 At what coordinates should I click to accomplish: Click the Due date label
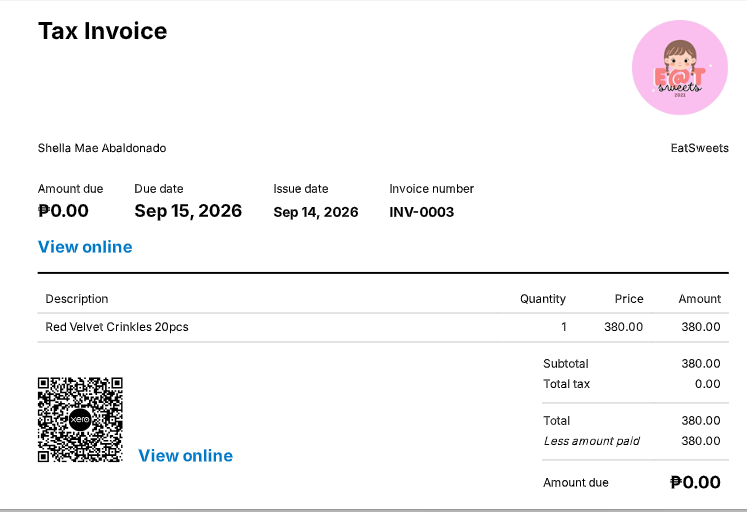159,189
